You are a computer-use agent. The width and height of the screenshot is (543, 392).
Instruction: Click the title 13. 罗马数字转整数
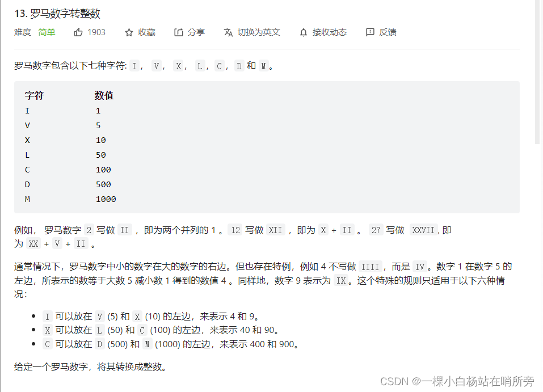(57, 14)
